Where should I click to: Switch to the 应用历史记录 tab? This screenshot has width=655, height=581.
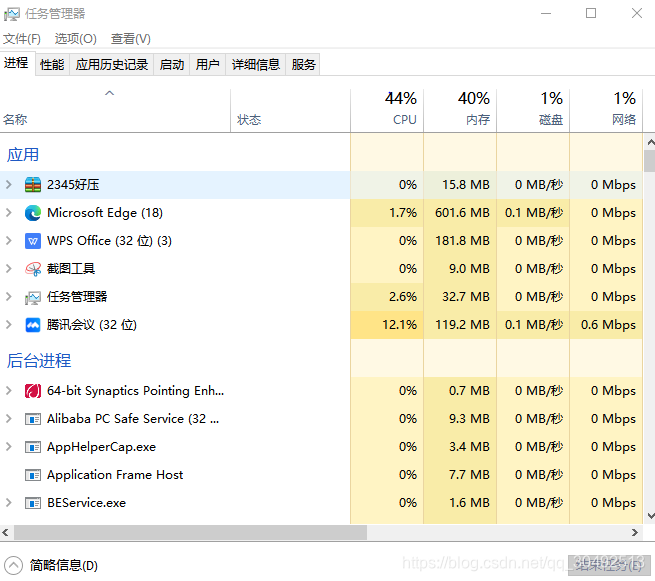click(x=112, y=65)
